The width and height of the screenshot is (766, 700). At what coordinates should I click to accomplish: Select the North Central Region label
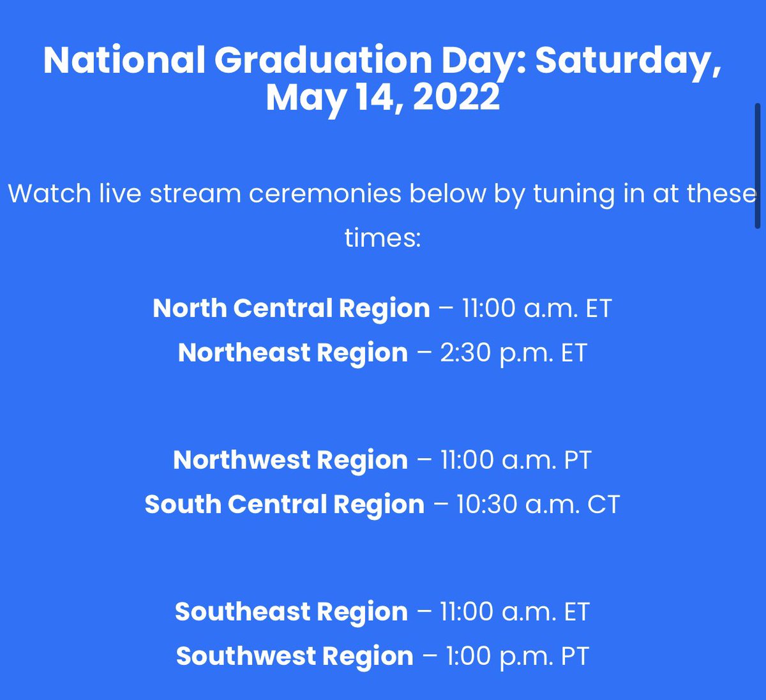(x=291, y=309)
